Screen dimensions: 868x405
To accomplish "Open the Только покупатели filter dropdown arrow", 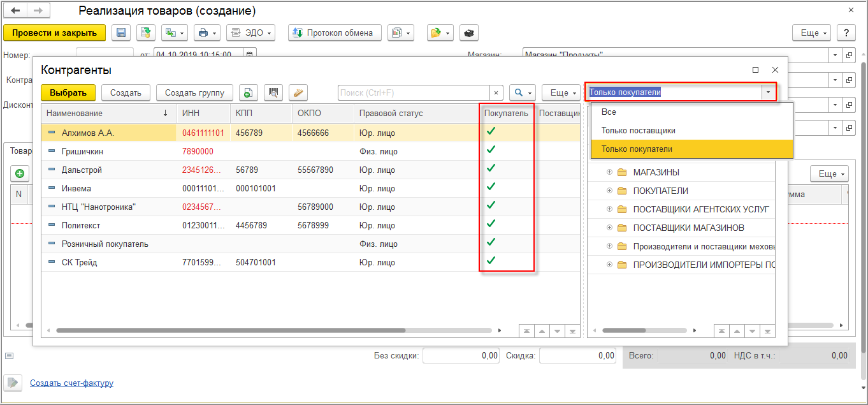I will [769, 92].
